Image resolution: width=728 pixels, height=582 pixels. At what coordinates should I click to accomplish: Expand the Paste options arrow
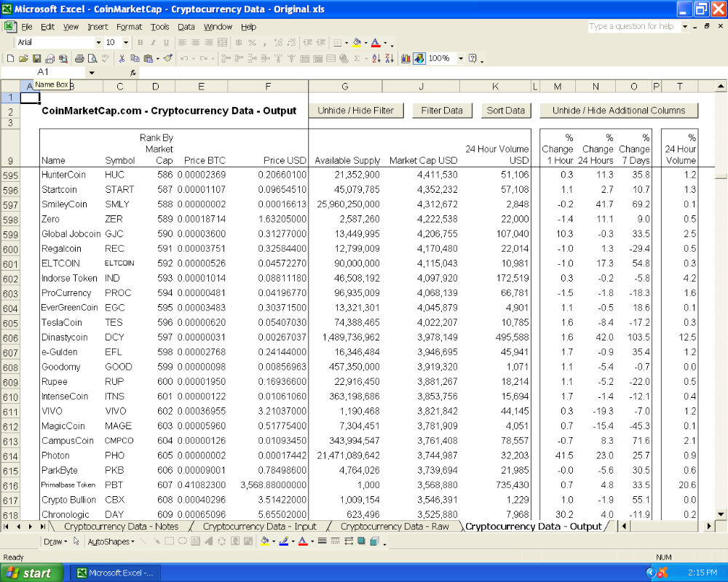click(x=158, y=58)
